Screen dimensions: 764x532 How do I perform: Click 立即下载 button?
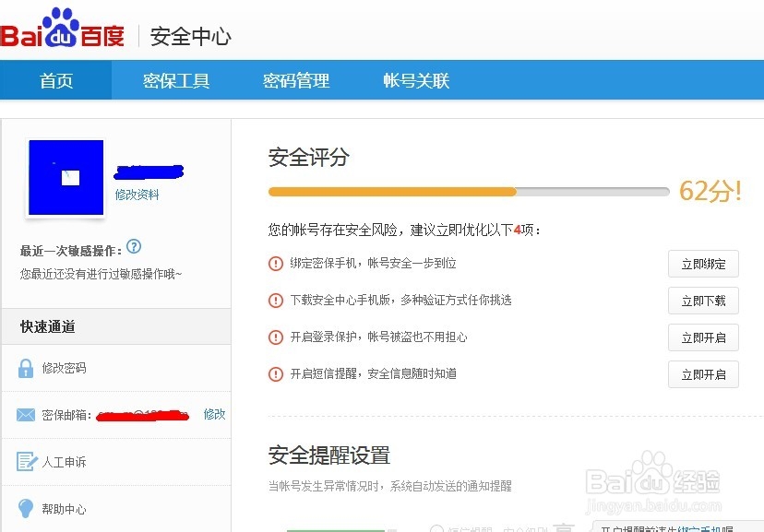pyautogui.click(x=703, y=301)
